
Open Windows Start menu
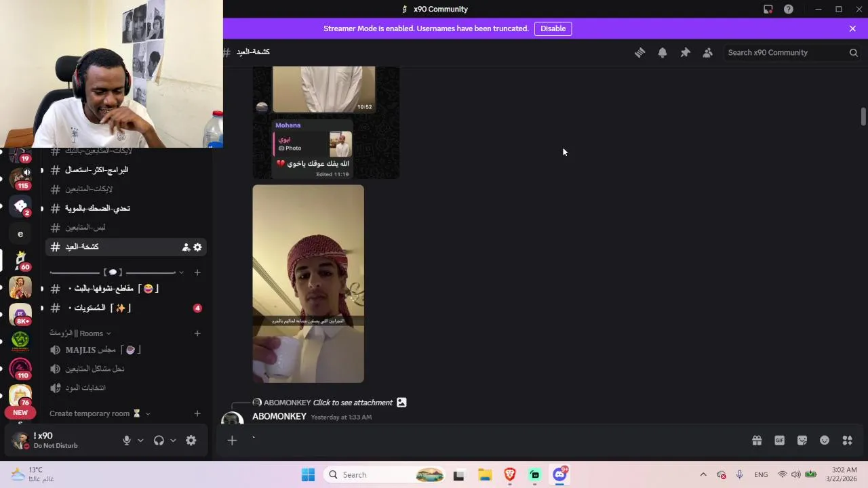coord(308,475)
